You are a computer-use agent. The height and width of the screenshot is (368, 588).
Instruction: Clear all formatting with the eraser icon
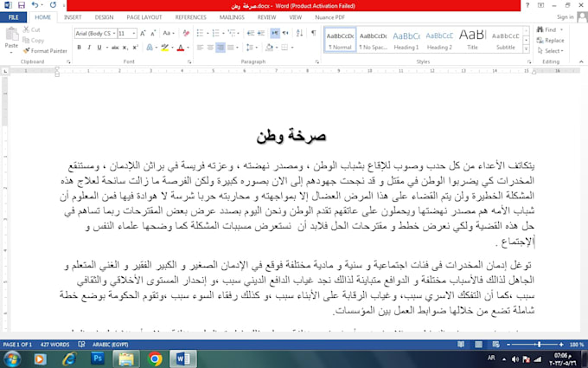[x=186, y=34]
